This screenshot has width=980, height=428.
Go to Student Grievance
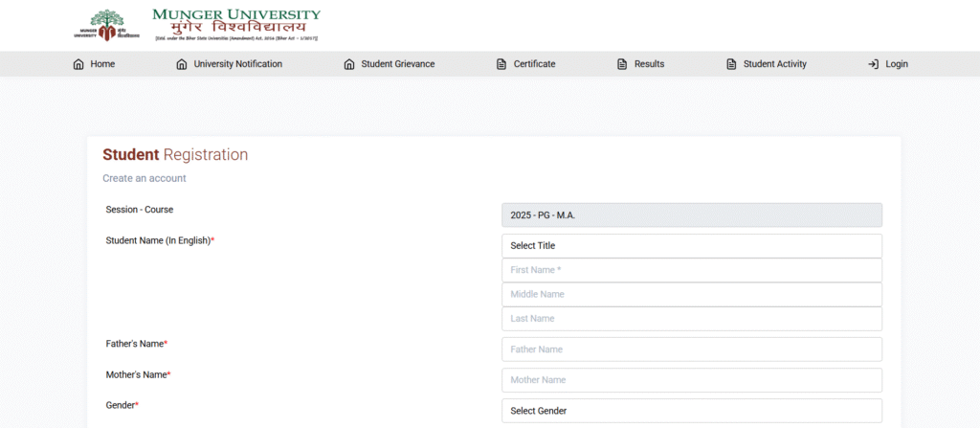coord(397,64)
